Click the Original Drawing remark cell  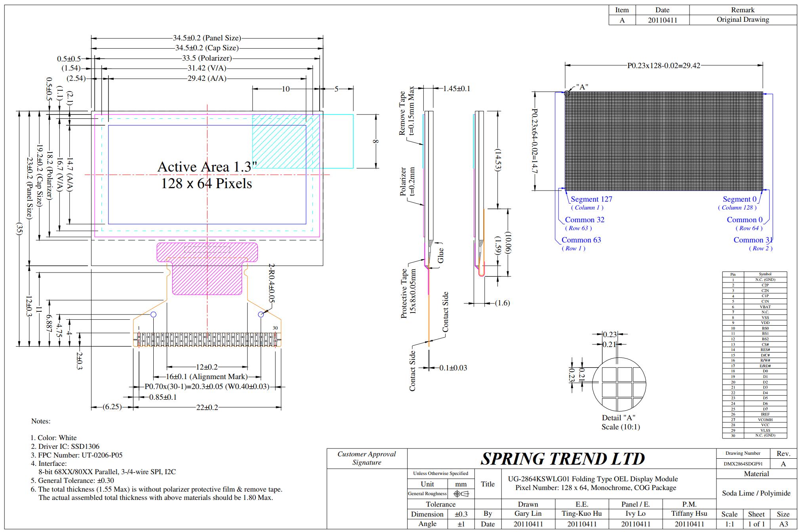pyautogui.click(x=743, y=20)
